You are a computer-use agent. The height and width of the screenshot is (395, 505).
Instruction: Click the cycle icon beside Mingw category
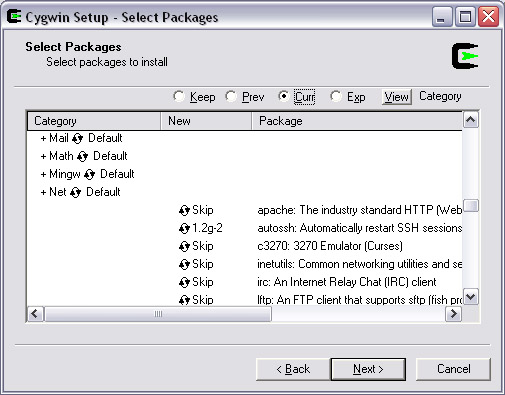(x=89, y=174)
